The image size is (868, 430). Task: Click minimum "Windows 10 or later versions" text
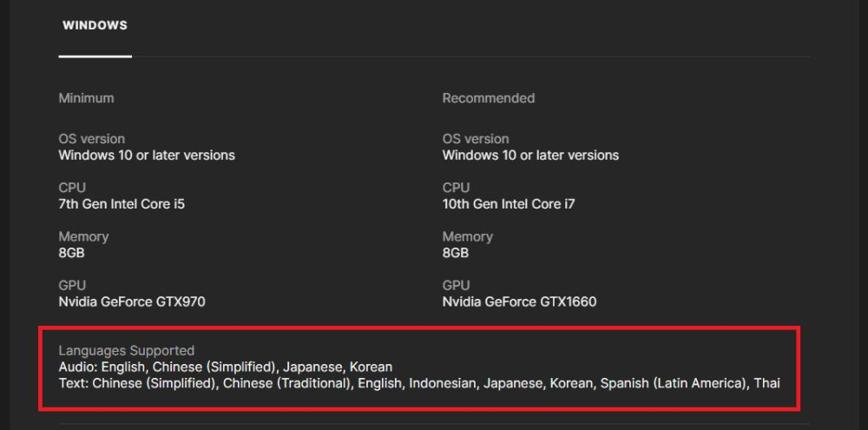pyautogui.click(x=147, y=155)
